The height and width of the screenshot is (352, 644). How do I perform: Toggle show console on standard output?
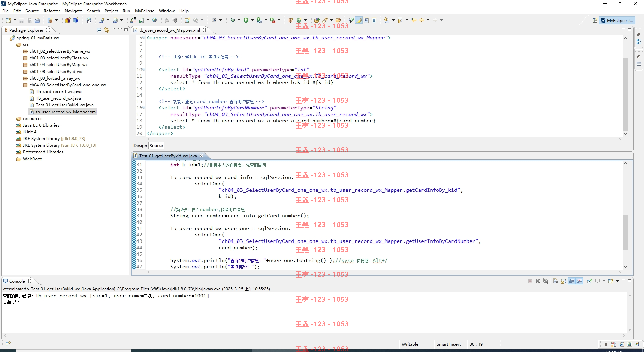(572, 281)
